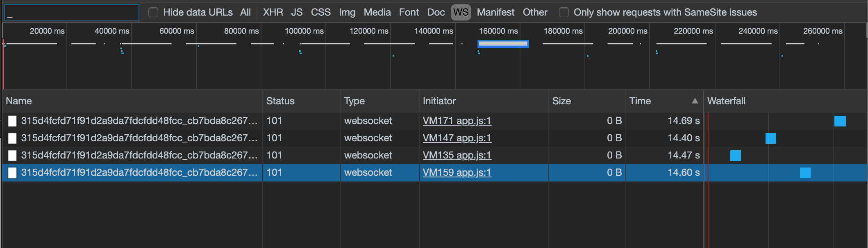The width and height of the screenshot is (868, 248).
Task: Filter requests by XHR type
Action: pos(273,12)
